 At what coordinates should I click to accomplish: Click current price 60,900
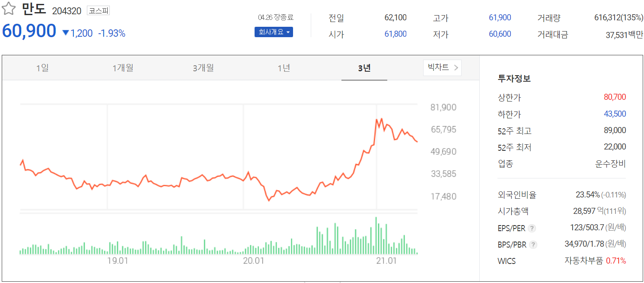[29, 31]
